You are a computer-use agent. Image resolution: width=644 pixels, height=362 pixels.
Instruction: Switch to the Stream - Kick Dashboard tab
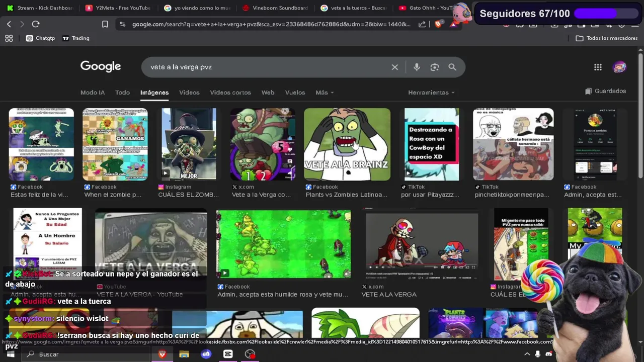[40, 8]
